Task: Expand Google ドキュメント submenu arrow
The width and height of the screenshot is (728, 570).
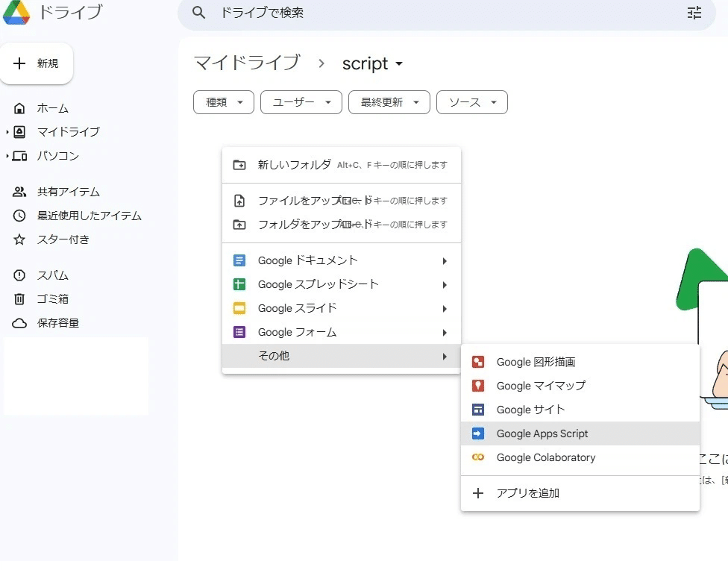Action: coord(445,261)
